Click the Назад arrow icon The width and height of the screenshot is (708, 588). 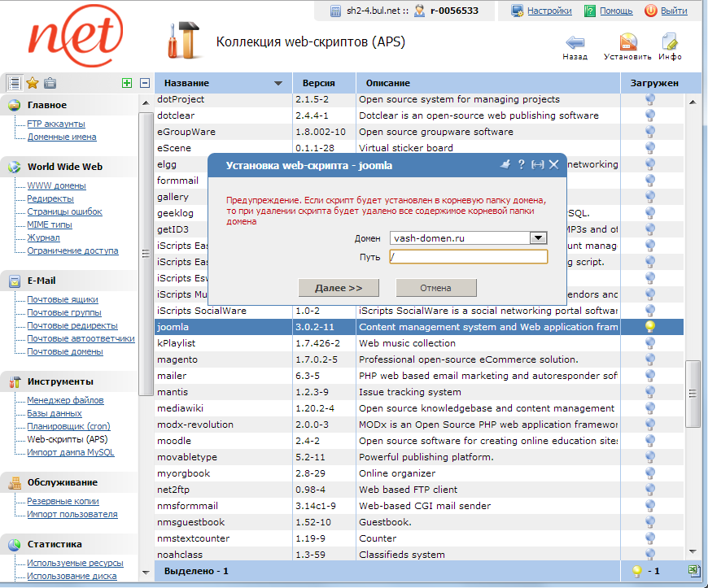[575, 41]
